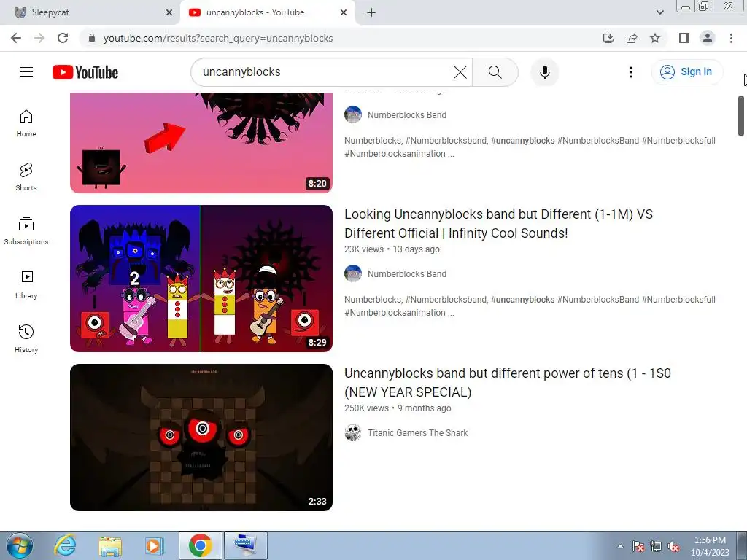Click the address bar URL
Viewport: 747px width, 560px height.
pos(218,38)
